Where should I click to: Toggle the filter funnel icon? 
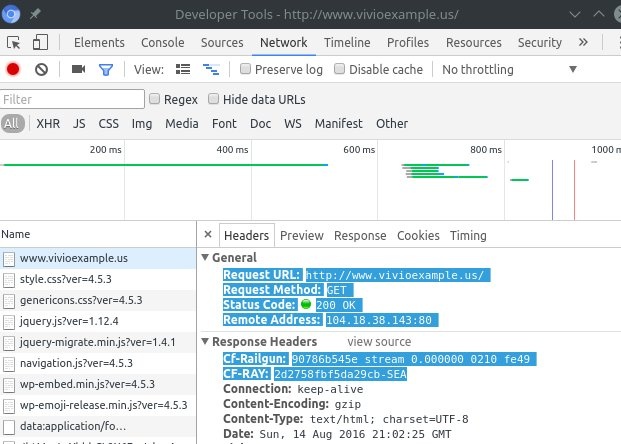click(x=106, y=70)
